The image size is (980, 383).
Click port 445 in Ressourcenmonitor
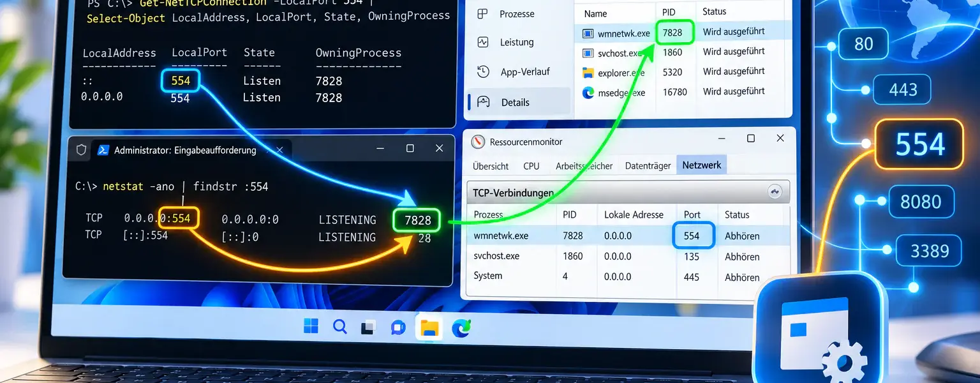tap(691, 277)
